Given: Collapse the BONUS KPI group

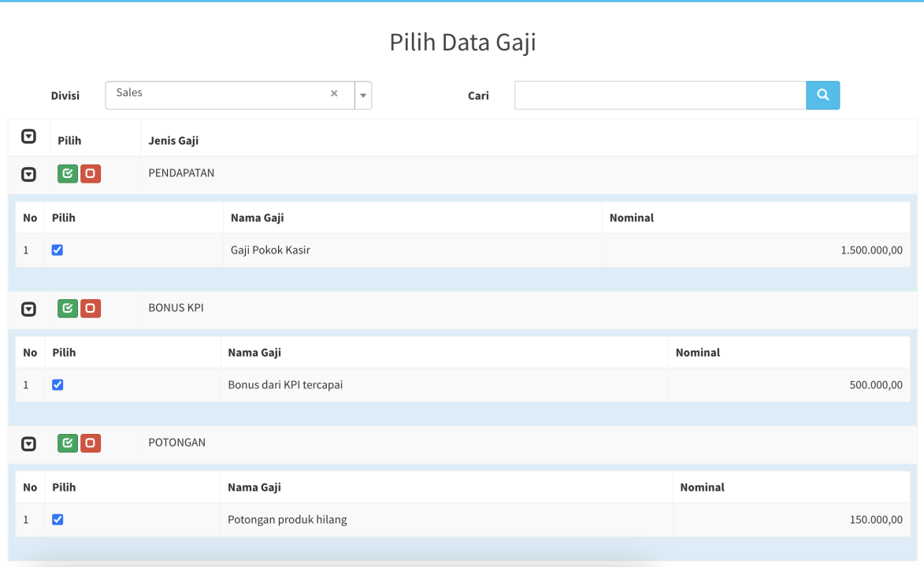Looking at the screenshot, I should click(28, 309).
